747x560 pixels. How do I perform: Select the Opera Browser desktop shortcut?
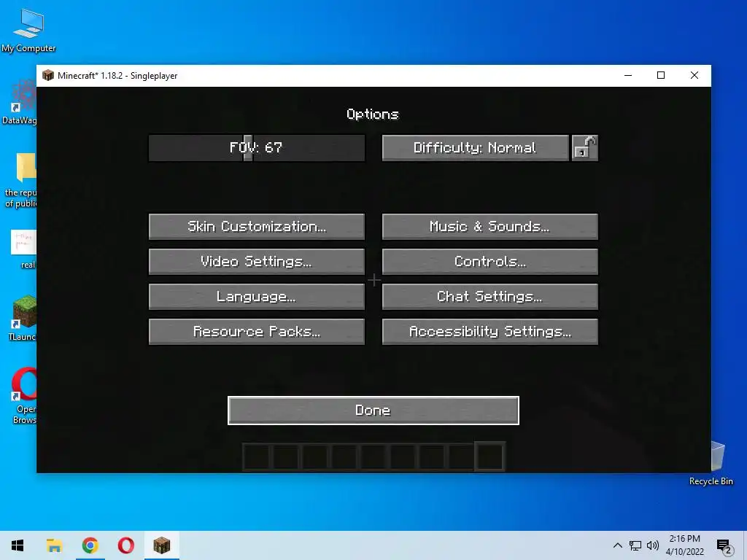tap(24, 395)
